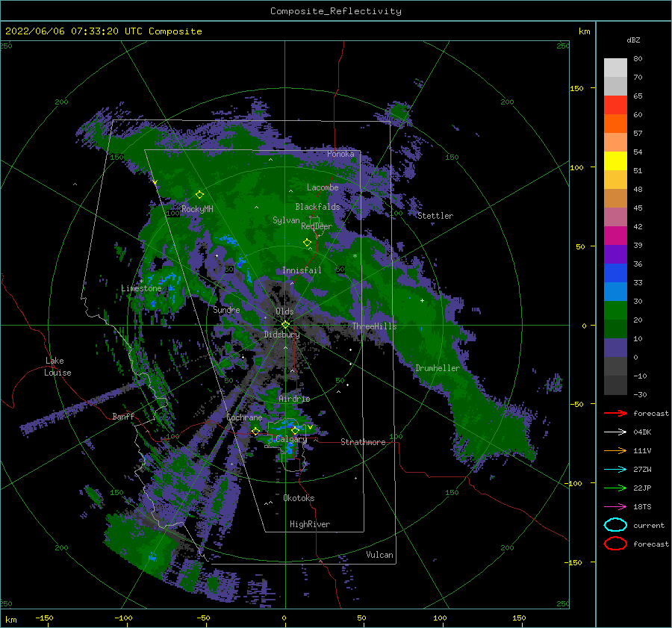Click the 0 tick label on bottom axis
Image resolution: width=672 pixels, height=628 pixels.
284,618
